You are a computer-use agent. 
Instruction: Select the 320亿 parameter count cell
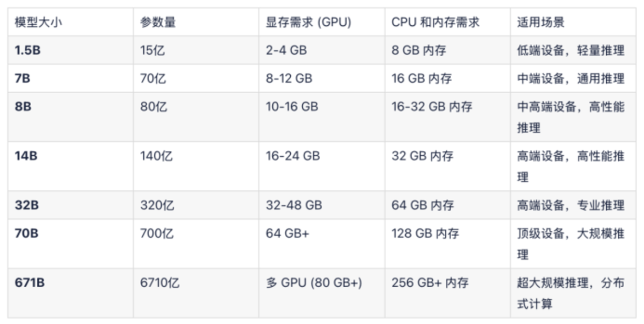coord(157,205)
